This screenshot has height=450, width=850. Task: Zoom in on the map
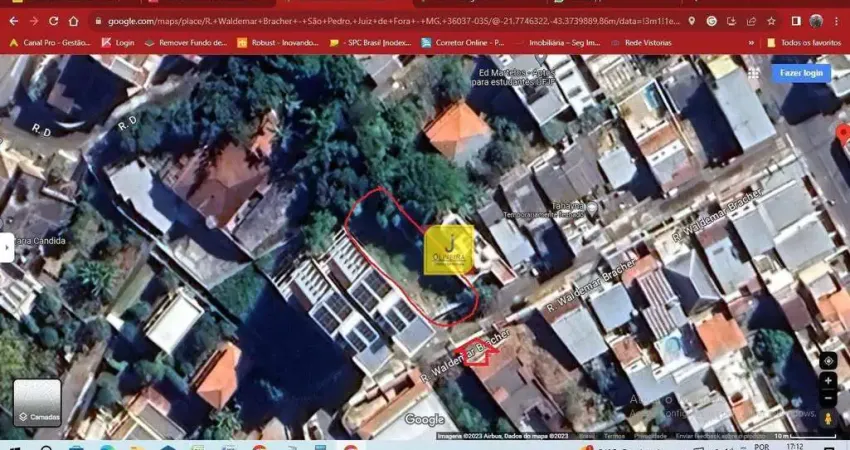tap(828, 381)
